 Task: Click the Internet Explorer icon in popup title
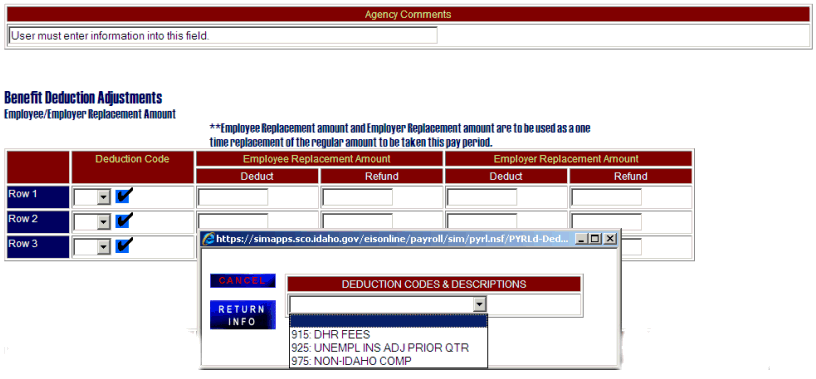[209, 239]
